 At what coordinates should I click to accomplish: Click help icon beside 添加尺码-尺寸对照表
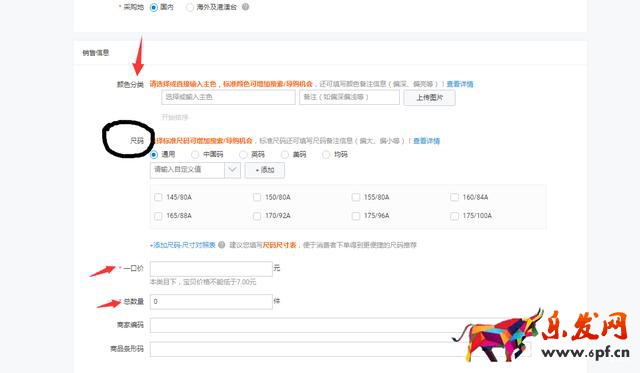222,245
